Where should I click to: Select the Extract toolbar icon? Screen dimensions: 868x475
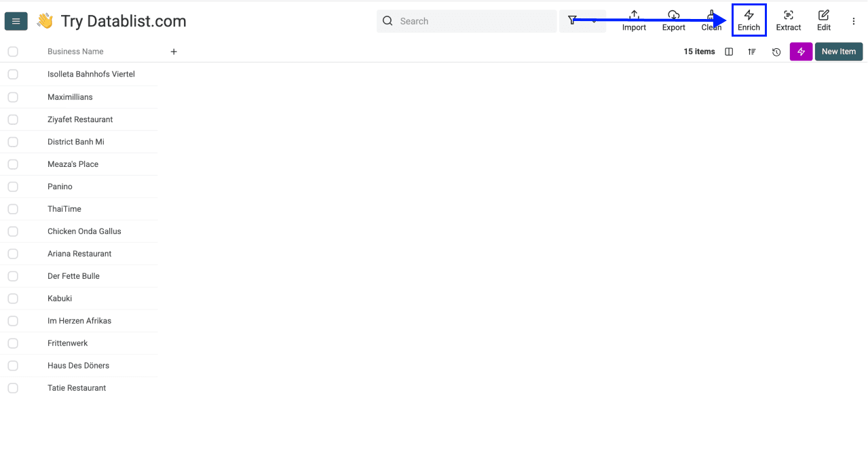point(788,20)
